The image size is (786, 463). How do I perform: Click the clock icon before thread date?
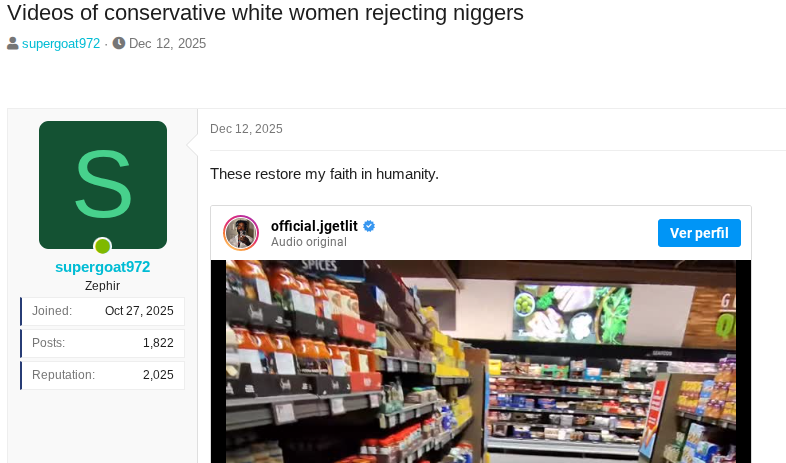119,44
